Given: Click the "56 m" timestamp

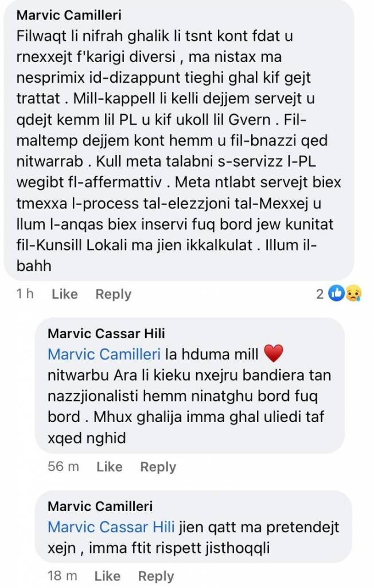Looking at the screenshot, I should (x=63, y=466).
